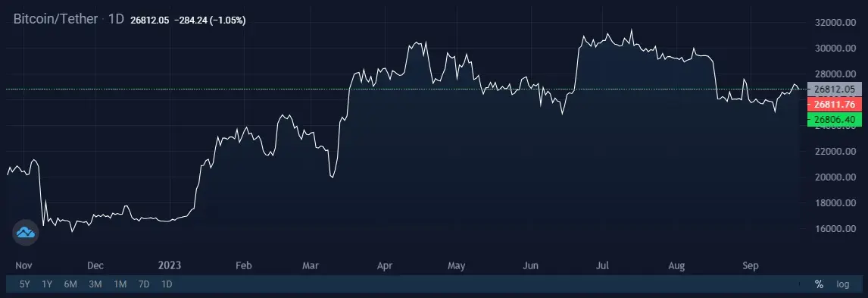Click the 2023 label on time axis
The width and height of the screenshot is (868, 298).
[x=170, y=265]
